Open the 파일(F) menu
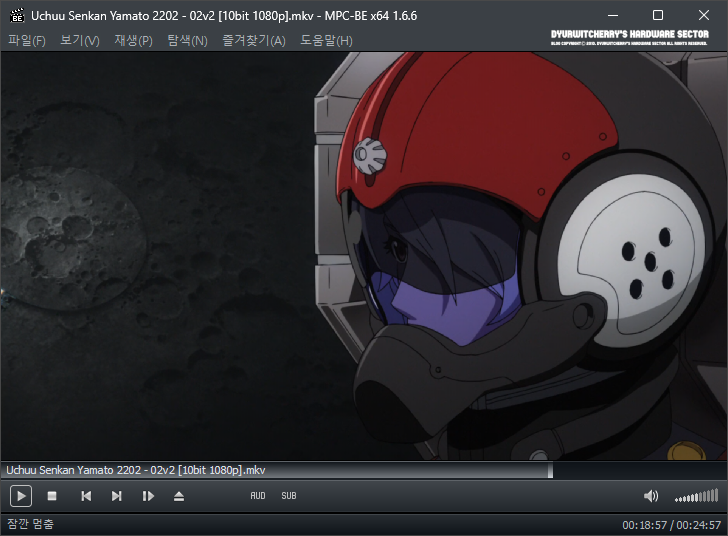The image size is (728, 536). click(26, 40)
